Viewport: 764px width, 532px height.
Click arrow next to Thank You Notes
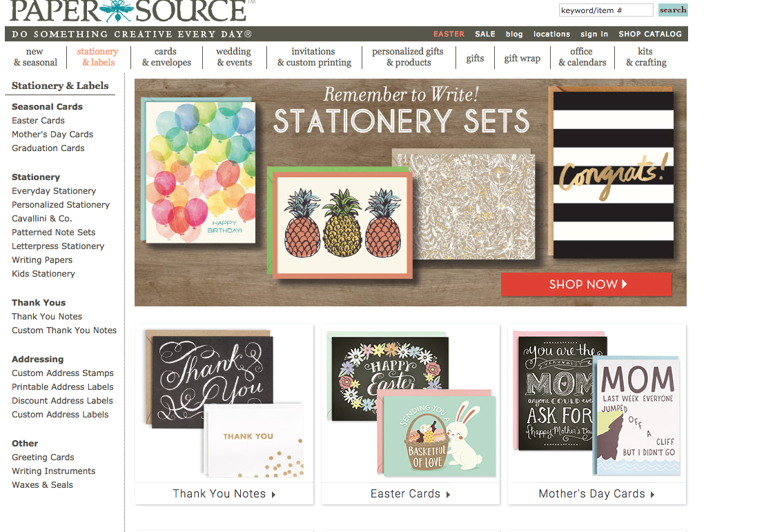274,495
